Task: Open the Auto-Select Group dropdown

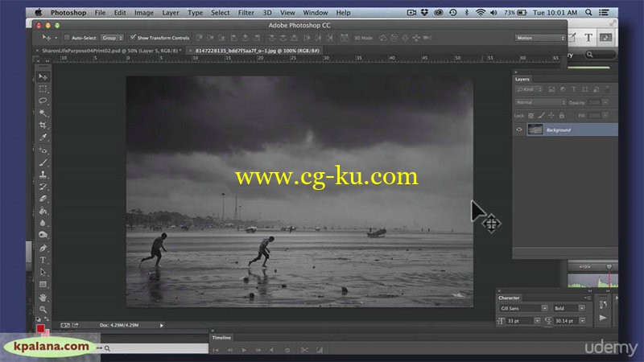Action: pyautogui.click(x=112, y=38)
